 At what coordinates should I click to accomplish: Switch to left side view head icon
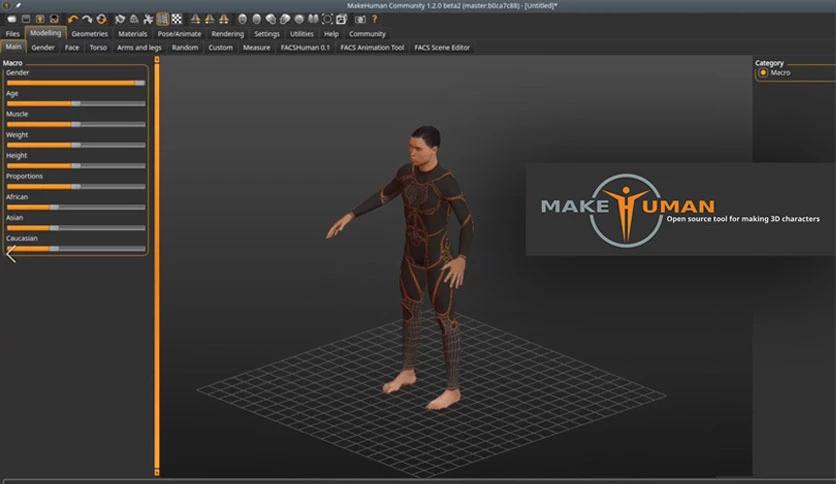point(271,19)
